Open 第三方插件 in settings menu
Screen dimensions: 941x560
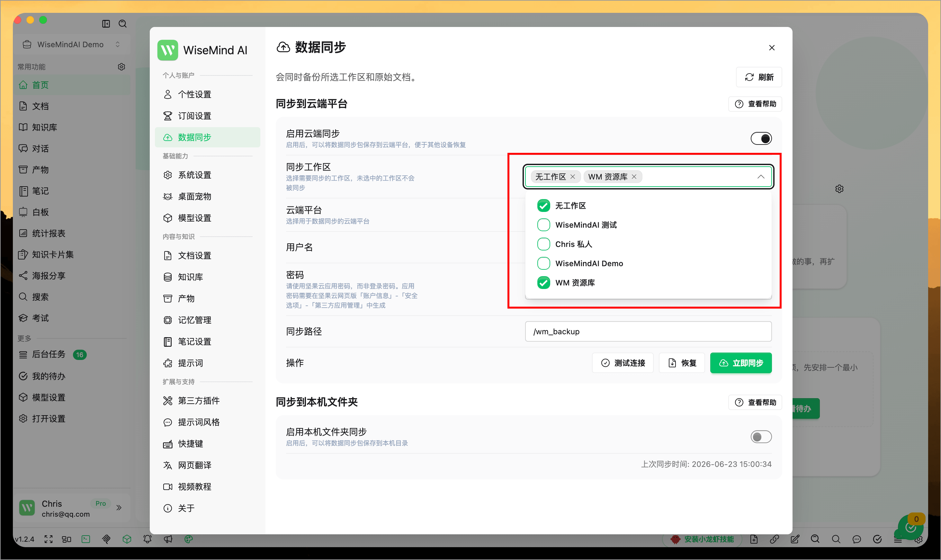click(x=207, y=401)
